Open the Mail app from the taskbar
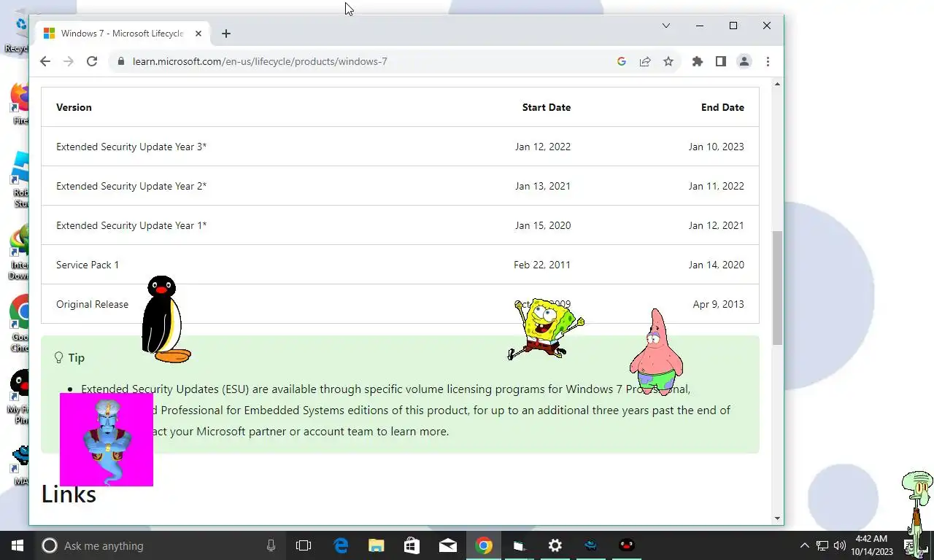The height and width of the screenshot is (560, 934). point(448,545)
